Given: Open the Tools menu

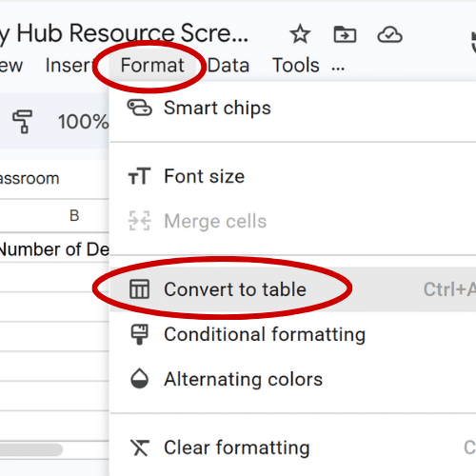Looking at the screenshot, I should pyautogui.click(x=296, y=66).
